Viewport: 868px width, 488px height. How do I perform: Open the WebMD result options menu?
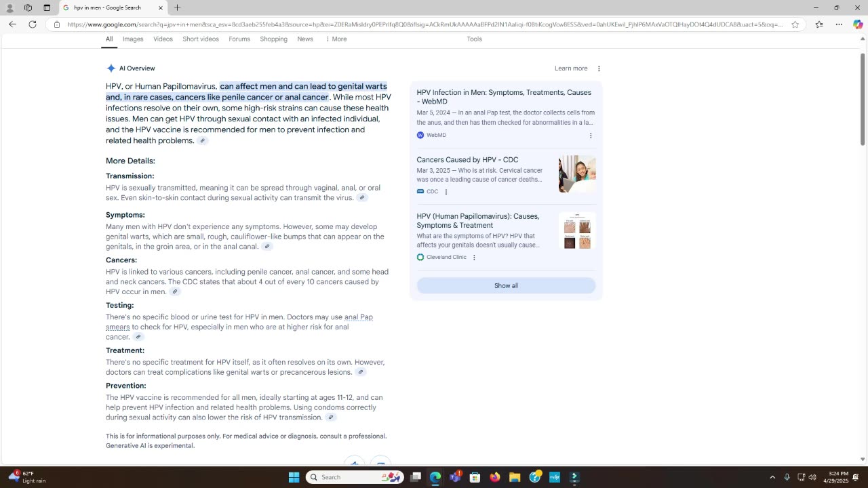click(x=591, y=136)
